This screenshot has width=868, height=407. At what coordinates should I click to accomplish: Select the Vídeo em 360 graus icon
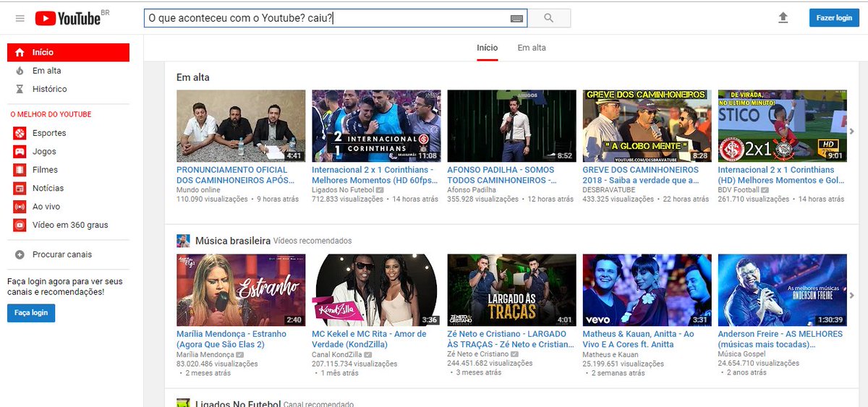[20, 225]
